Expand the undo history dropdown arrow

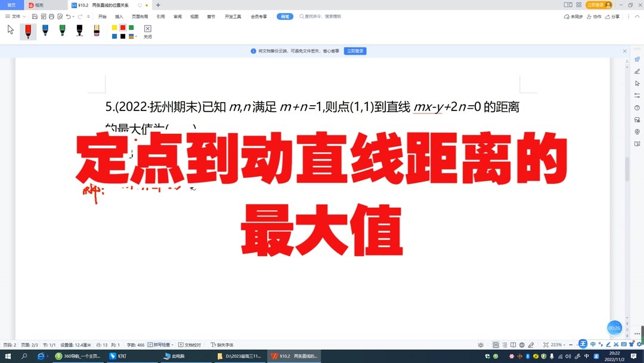[x=73, y=16]
